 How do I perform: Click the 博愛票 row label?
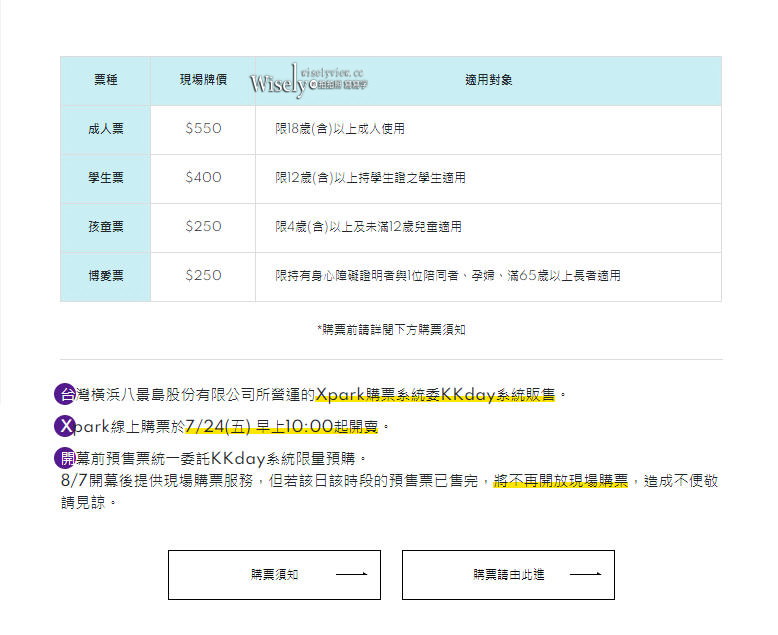(106, 275)
